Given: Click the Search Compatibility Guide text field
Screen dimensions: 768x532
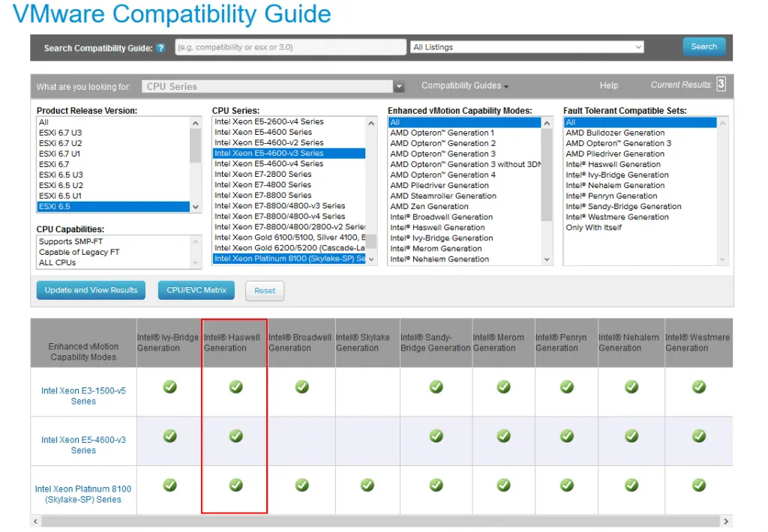Looking at the screenshot, I should tap(290, 47).
